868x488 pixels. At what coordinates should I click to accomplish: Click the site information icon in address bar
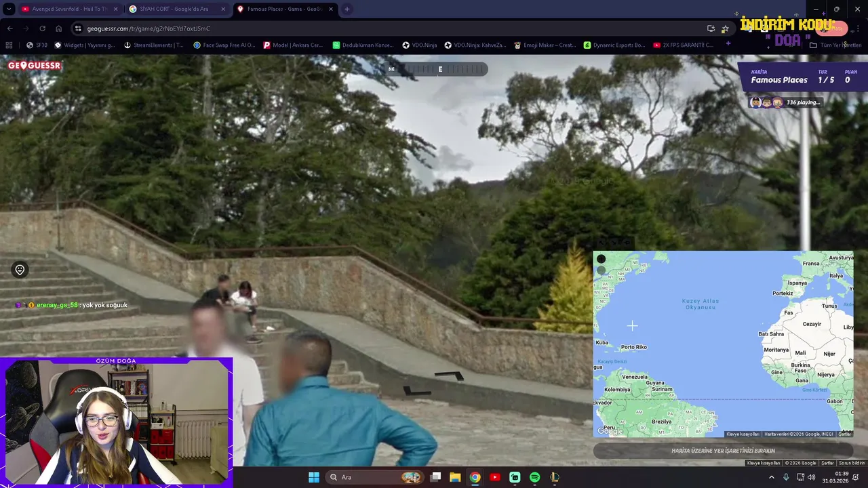(79, 28)
